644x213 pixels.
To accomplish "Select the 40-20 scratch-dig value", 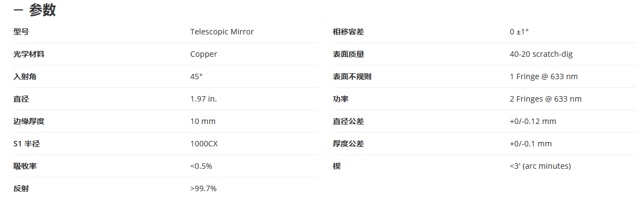I will [x=541, y=54].
